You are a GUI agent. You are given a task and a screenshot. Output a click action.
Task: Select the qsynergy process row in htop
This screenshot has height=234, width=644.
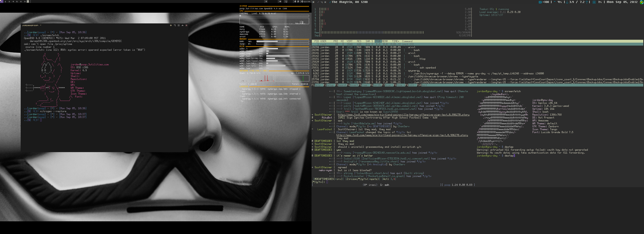pyautogui.click(x=414, y=71)
